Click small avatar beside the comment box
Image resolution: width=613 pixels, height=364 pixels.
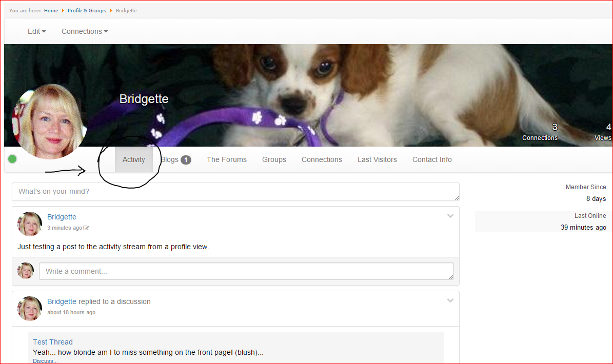(x=26, y=271)
